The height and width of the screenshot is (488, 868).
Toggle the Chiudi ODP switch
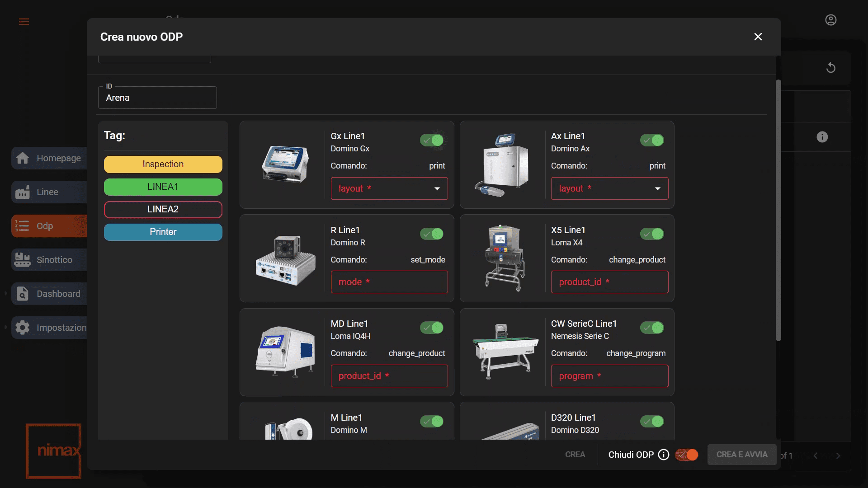coord(687,455)
